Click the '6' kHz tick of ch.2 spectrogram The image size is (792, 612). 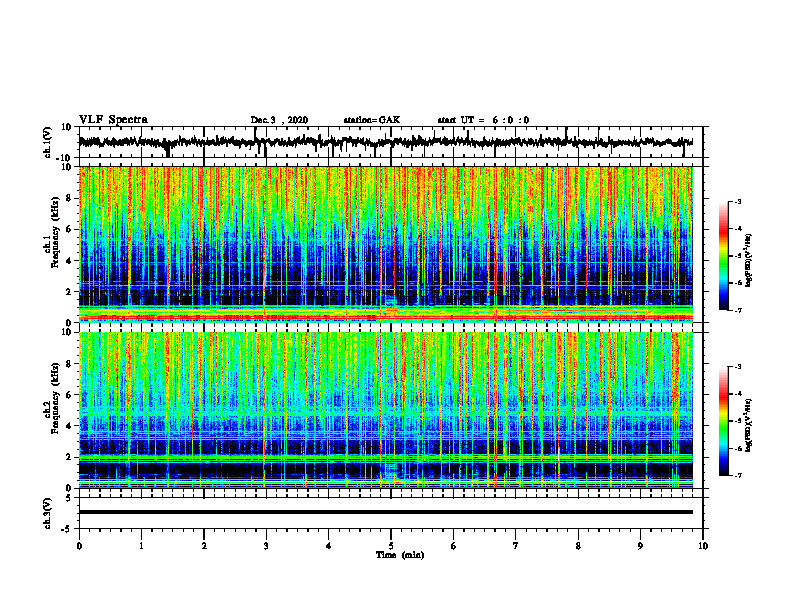click(69, 395)
